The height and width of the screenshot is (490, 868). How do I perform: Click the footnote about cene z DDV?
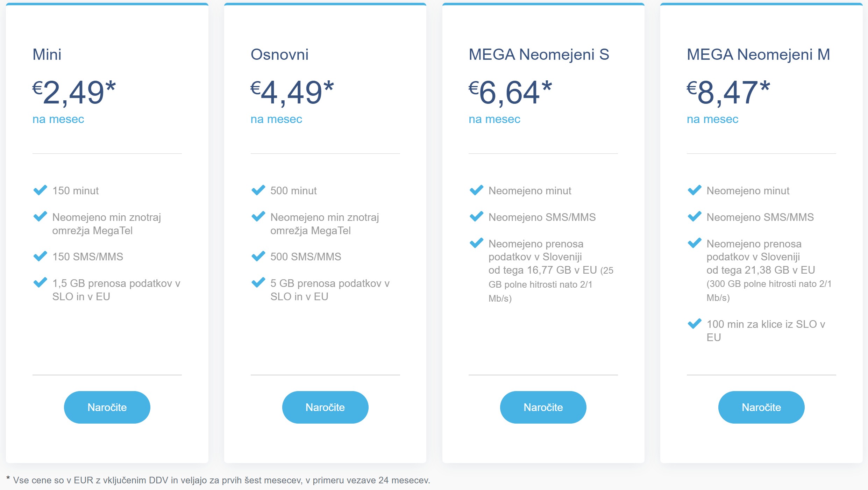pyautogui.click(x=218, y=480)
